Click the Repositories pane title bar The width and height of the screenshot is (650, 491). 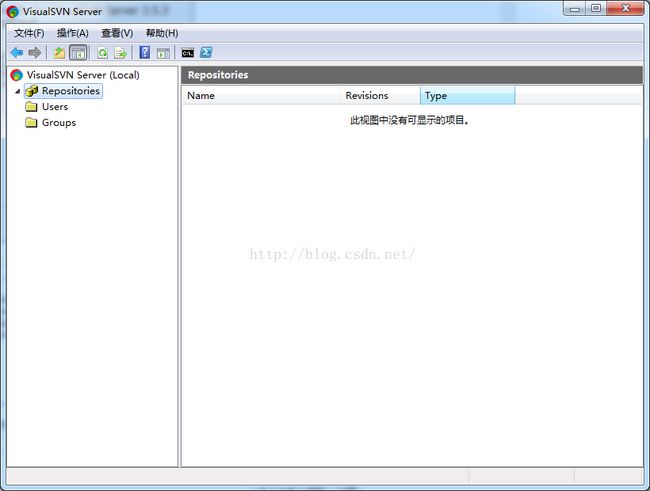[x=412, y=75]
